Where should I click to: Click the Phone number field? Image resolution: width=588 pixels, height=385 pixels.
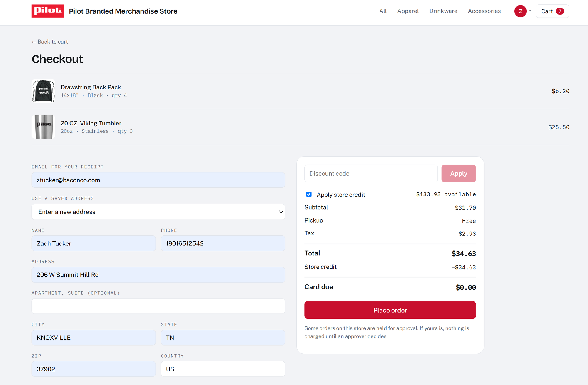223,243
